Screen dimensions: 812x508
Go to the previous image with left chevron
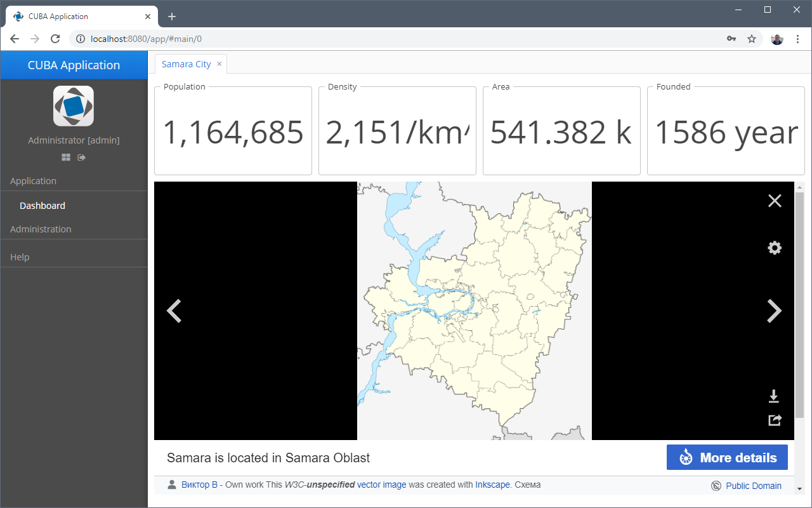pyautogui.click(x=174, y=311)
